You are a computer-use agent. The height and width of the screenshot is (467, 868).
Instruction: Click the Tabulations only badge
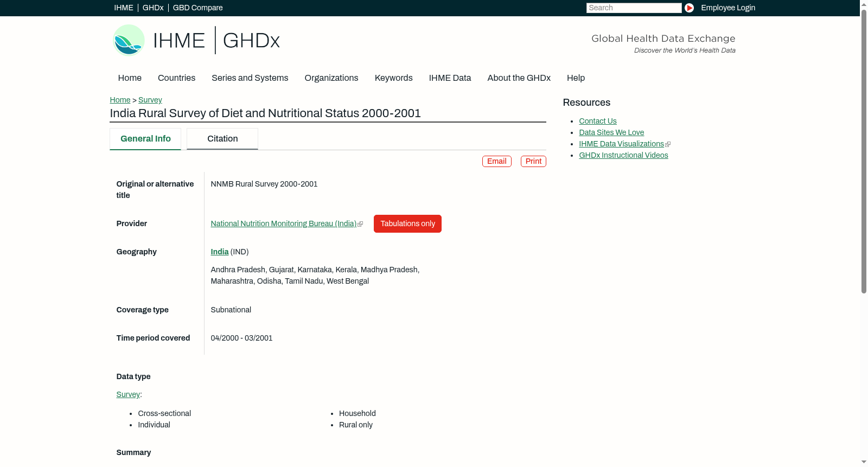pos(407,223)
